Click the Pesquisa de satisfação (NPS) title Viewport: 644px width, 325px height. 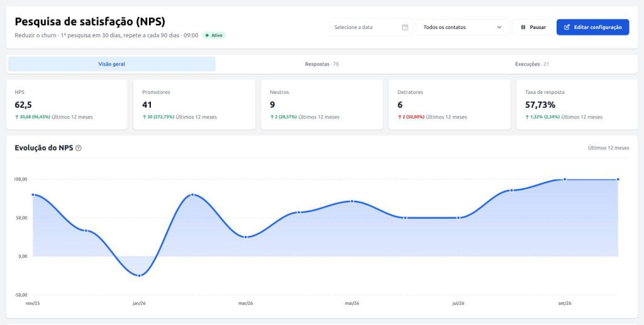90,22
